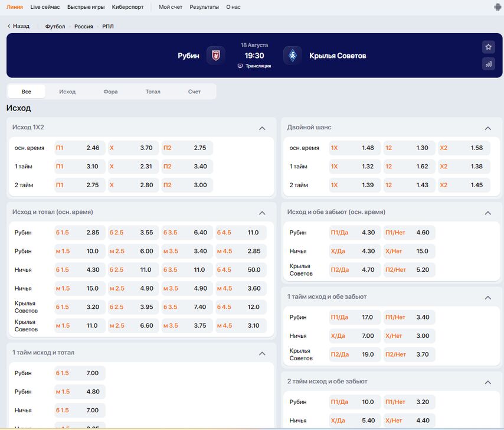Collapse the Двойной шанс section
Viewport: 504px width, 430px height.
point(488,128)
